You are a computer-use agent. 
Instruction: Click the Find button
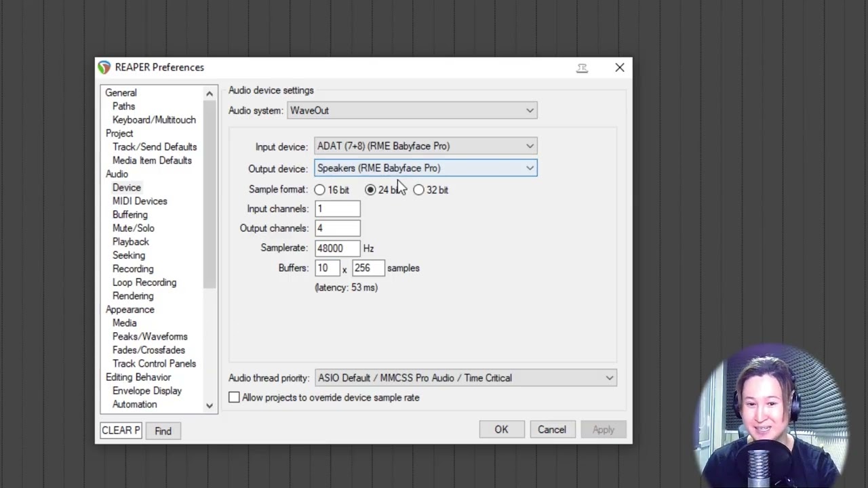pos(163,431)
